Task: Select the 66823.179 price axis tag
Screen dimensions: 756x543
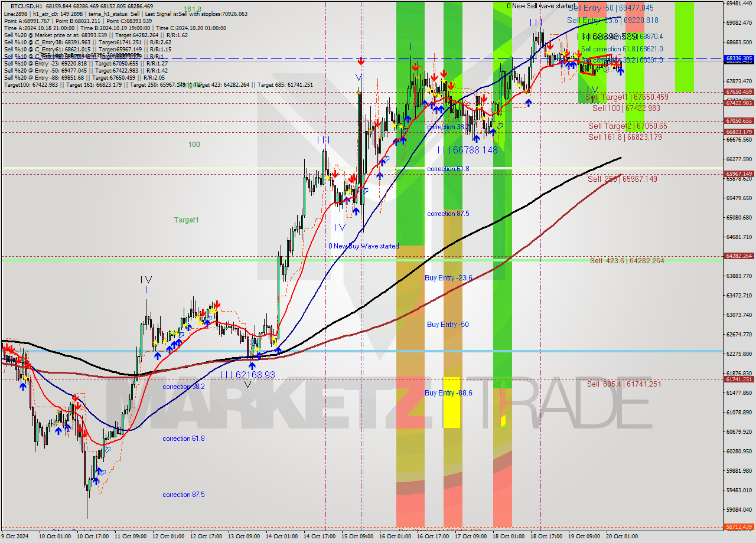Action: pos(739,132)
